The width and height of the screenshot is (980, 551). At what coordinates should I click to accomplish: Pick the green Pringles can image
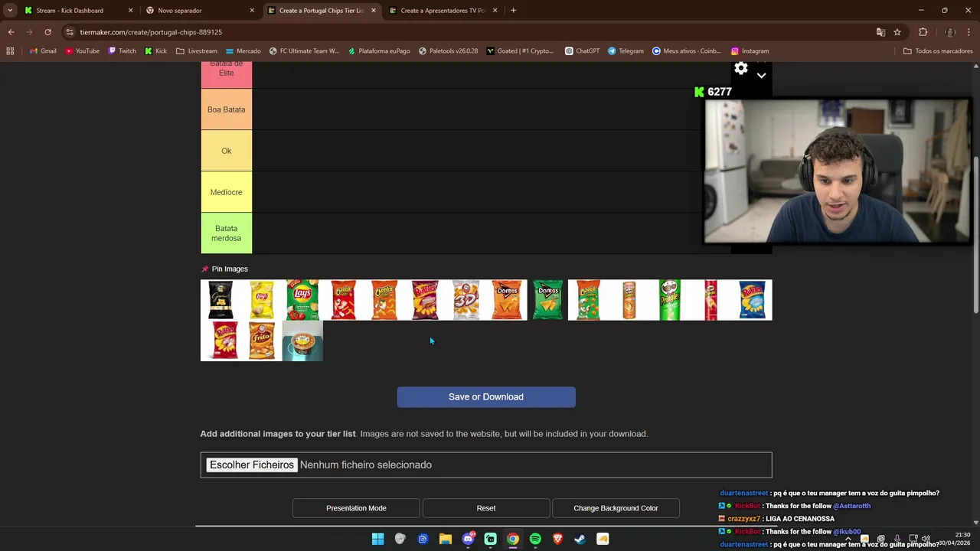[670, 300]
